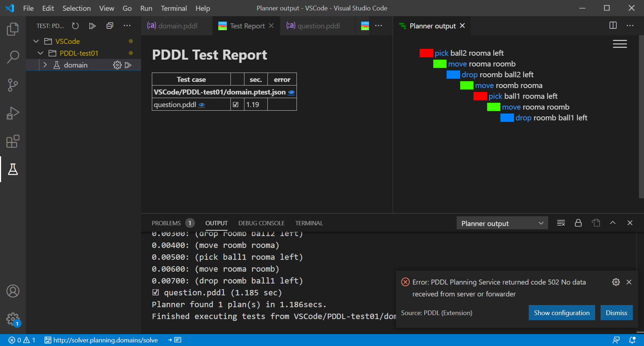Lock output panel scrolling
644x346 pixels.
click(x=578, y=223)
